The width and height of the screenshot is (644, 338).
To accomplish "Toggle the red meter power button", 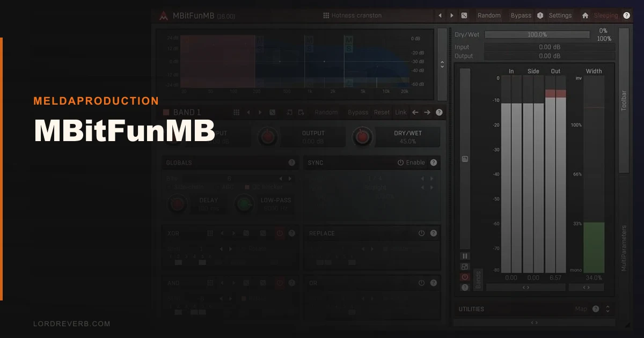I will (x=465, y=277).
